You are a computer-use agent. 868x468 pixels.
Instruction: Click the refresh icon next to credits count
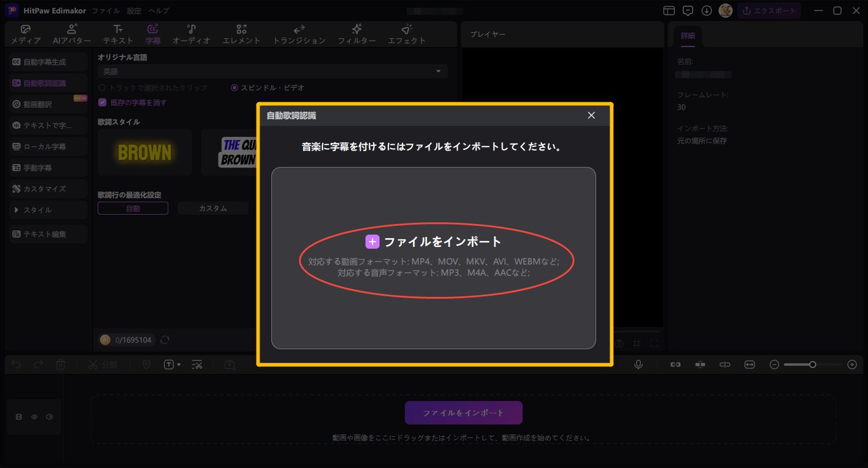(165, 340)
